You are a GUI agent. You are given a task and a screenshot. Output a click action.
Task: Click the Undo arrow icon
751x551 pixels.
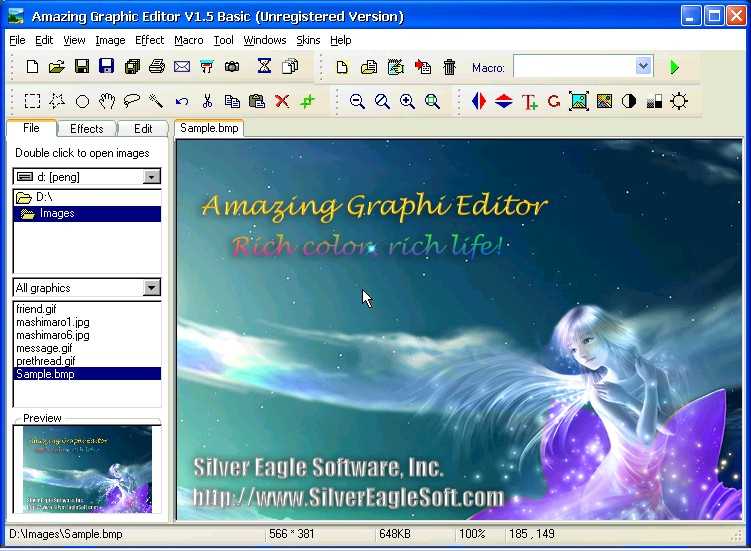(x=182, y=101)
